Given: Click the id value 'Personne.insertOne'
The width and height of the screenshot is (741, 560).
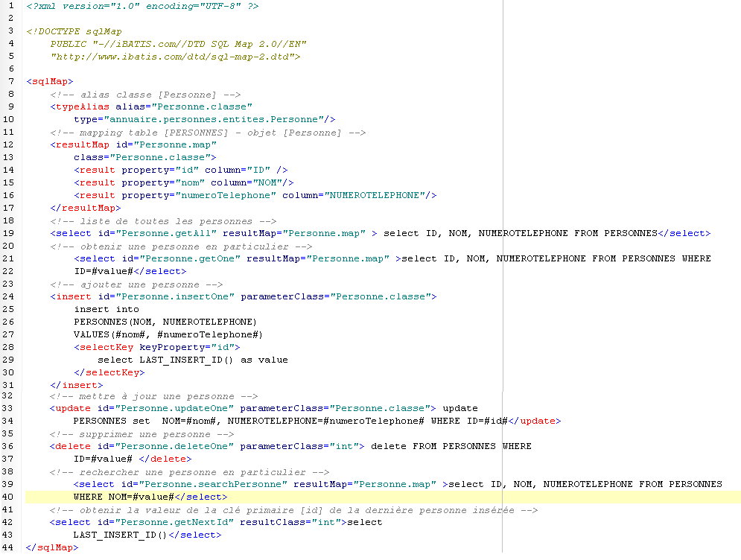Looking at the screenshot, I should click(175, 297).
